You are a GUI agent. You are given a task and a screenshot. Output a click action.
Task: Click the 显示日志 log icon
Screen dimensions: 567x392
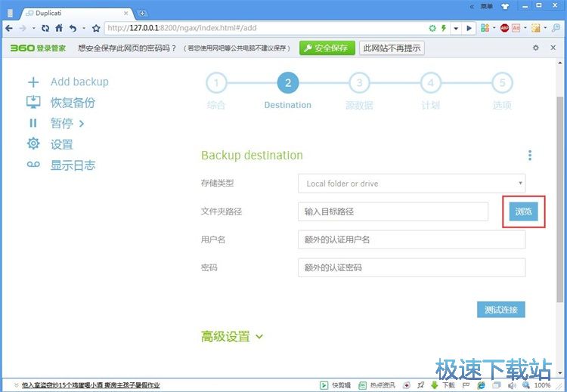click(33, 165)
